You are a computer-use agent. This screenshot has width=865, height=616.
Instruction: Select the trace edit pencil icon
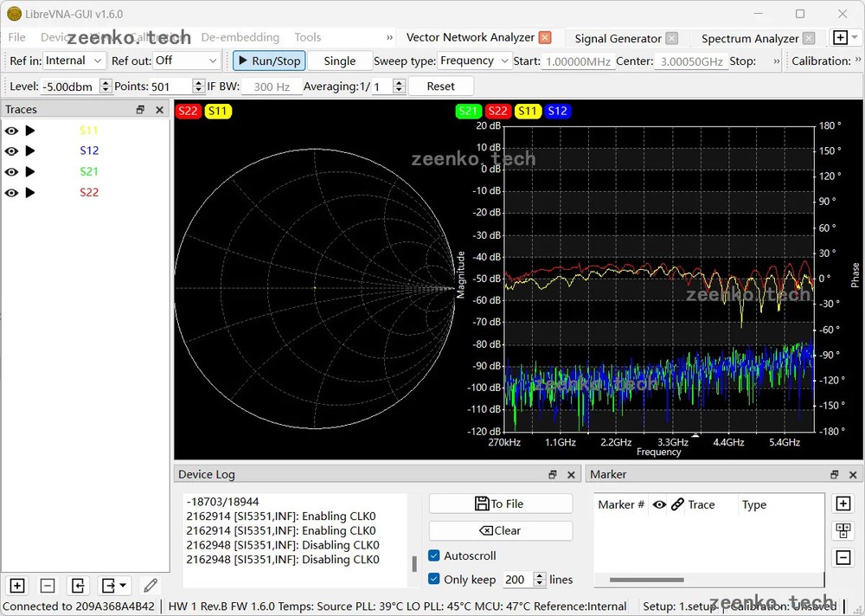coord(150,586)
